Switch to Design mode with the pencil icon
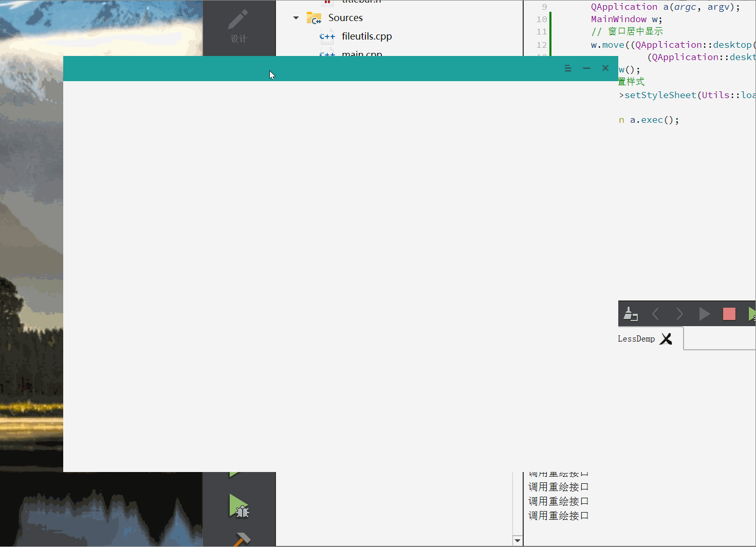This screenshot has width=756, height=547. [239, 26]
